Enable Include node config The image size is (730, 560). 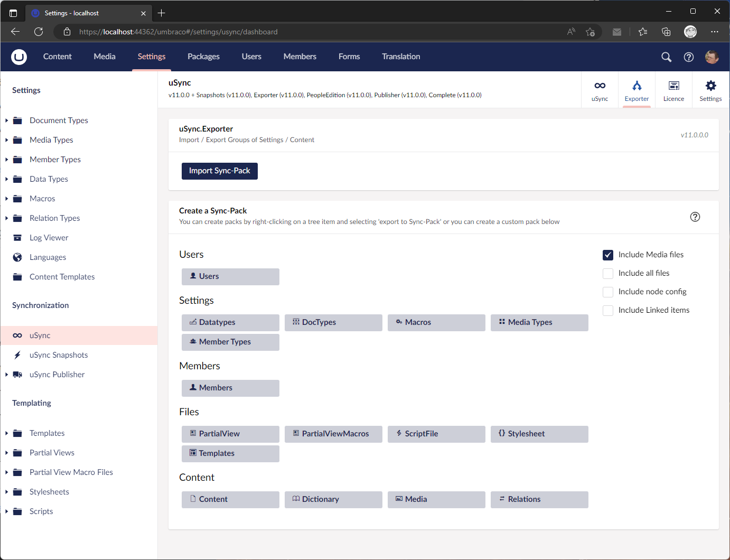pos(608,292)
